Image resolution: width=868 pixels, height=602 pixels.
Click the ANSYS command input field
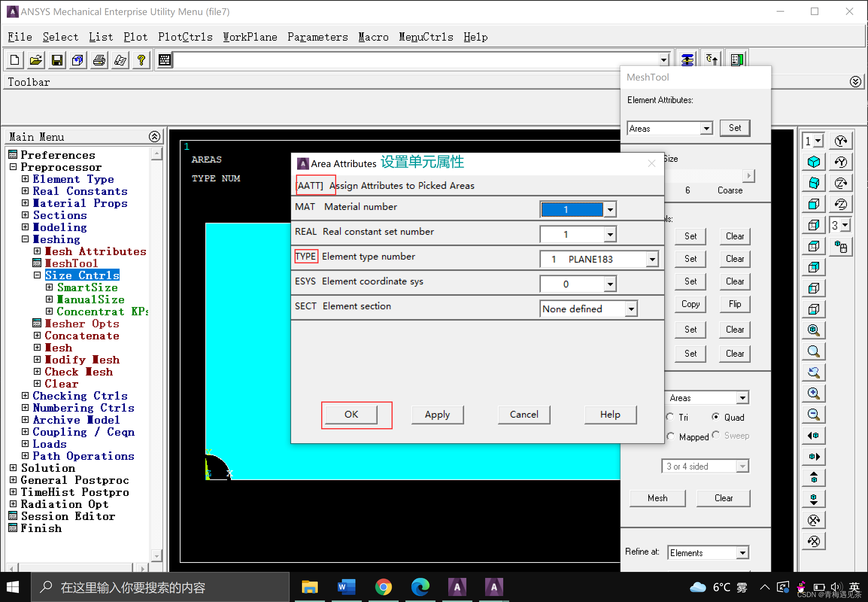pos(415,60)
